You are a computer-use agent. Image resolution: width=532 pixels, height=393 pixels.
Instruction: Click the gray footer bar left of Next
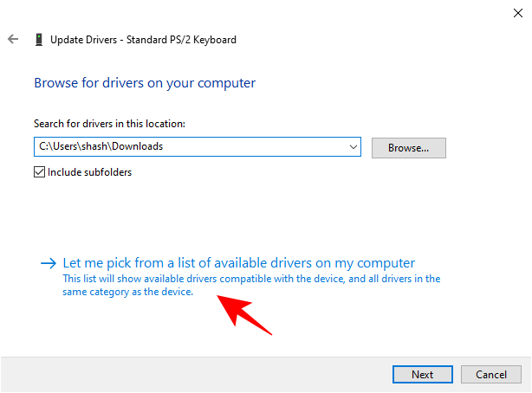pos(191,374)
